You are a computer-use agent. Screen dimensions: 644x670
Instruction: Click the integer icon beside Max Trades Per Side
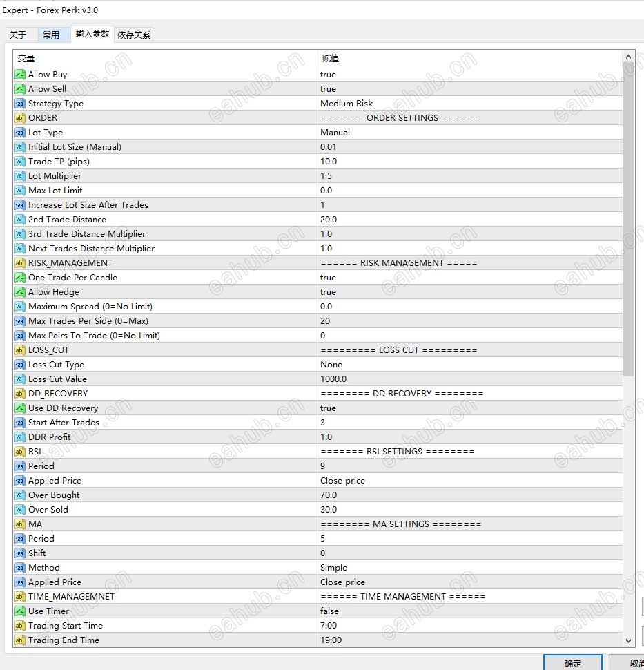[x=19, y=321]
